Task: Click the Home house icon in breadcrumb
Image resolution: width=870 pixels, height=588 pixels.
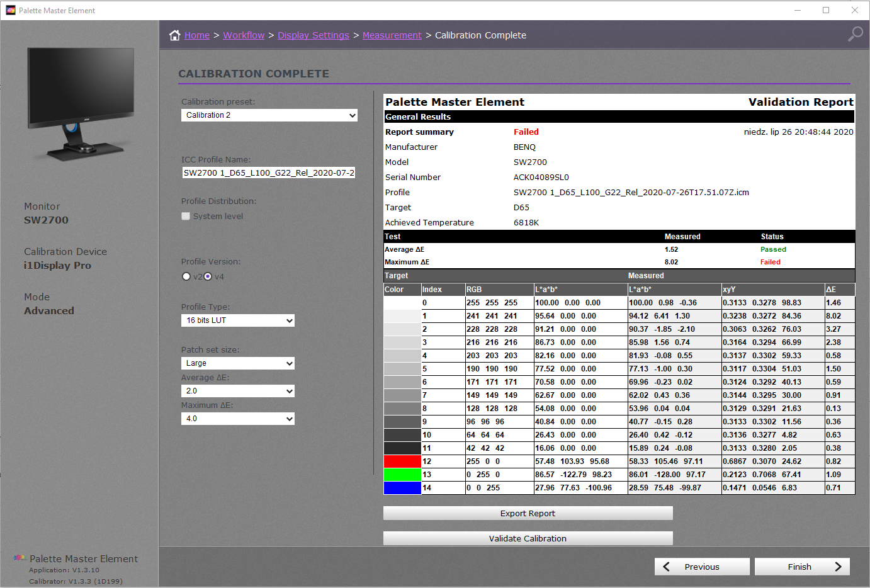Action: pyautogui.click(x=175, y=35)
